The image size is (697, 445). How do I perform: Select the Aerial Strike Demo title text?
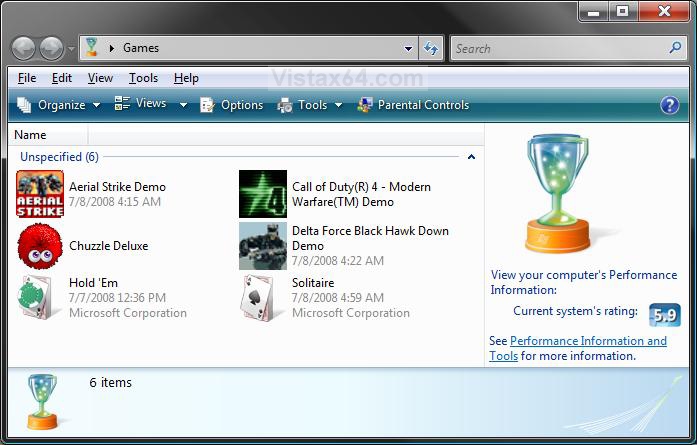coord(117,187)
